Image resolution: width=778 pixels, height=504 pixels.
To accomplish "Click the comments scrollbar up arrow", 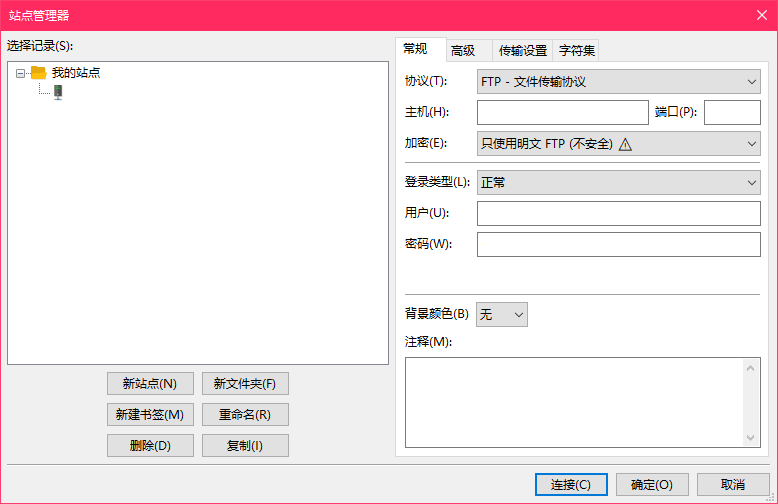I will pyautogui.click(x=750, y=368).
